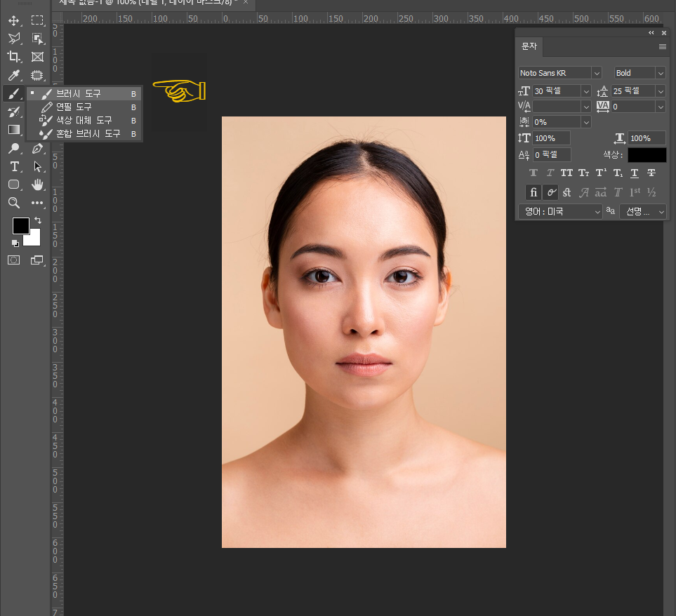Swap foreground and background colors
Viewport: 676px width, 616px height.
tap(38, 220)
